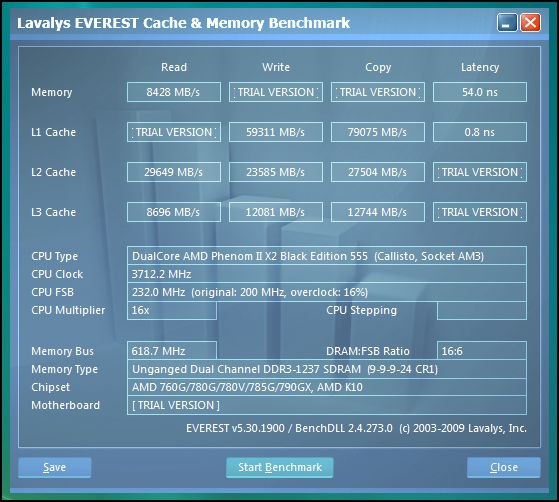
Task: Click the Chipset AMD 760G field
Action: click(327, 387)
